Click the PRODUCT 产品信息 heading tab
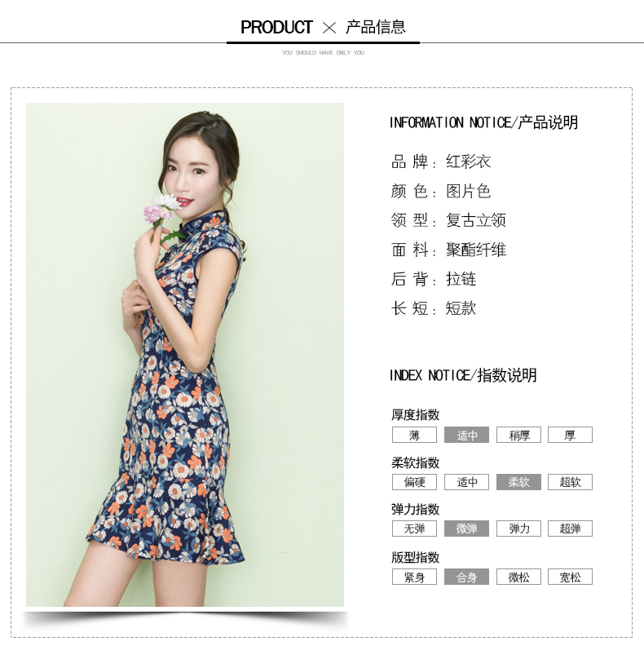Screen dimensions: 644x659 click(323, 28)
